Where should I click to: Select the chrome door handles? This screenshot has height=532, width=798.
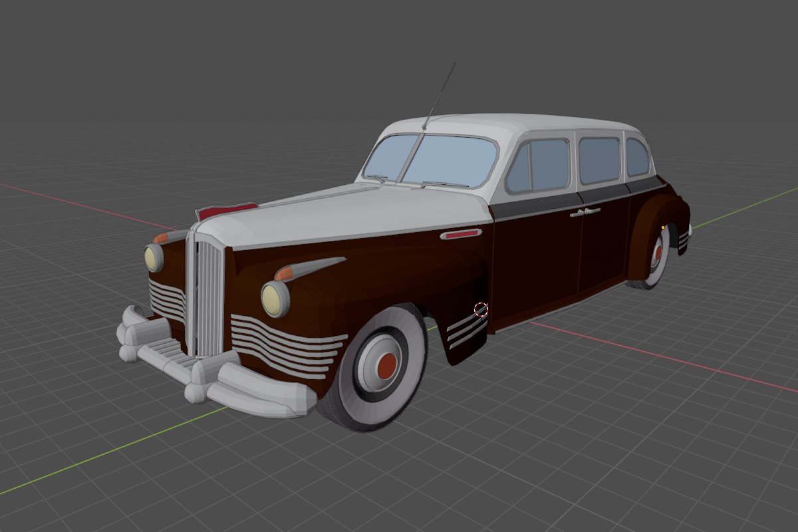tap(584, 212)
